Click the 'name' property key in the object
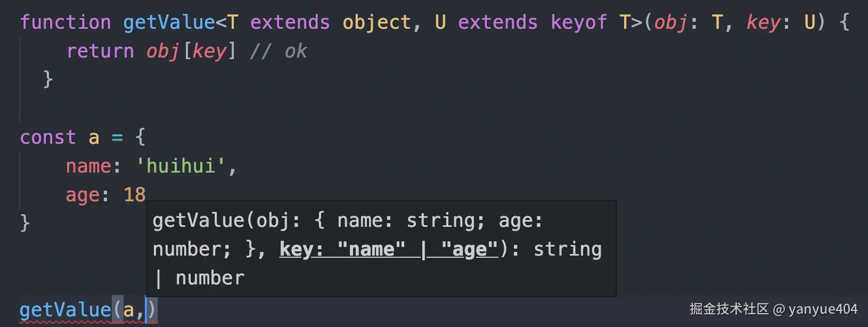 (88, 166)
